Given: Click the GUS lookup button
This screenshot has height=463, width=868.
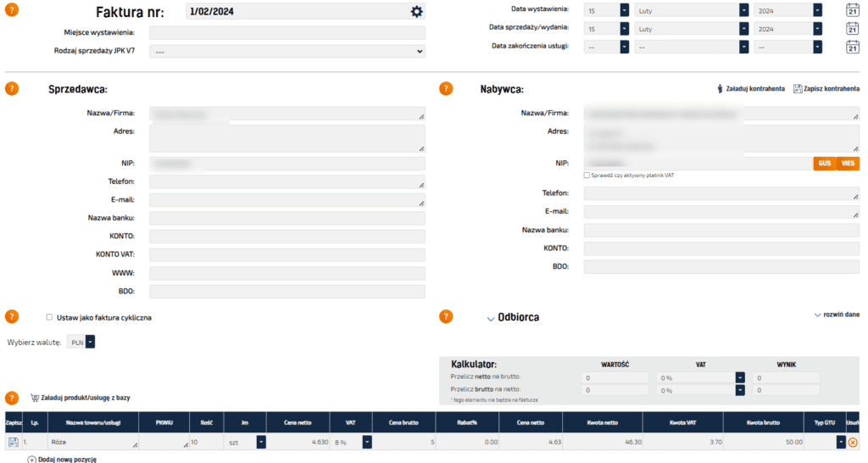Looking at the screenshot, I should pos(825,163).
